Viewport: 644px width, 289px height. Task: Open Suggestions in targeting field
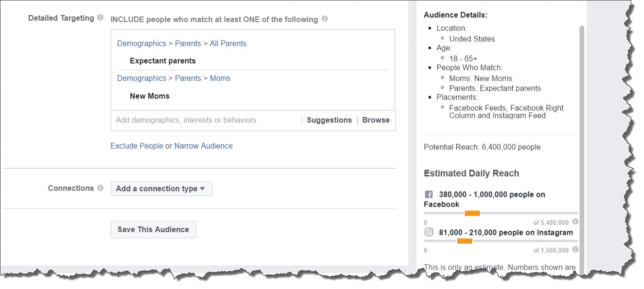329,120
